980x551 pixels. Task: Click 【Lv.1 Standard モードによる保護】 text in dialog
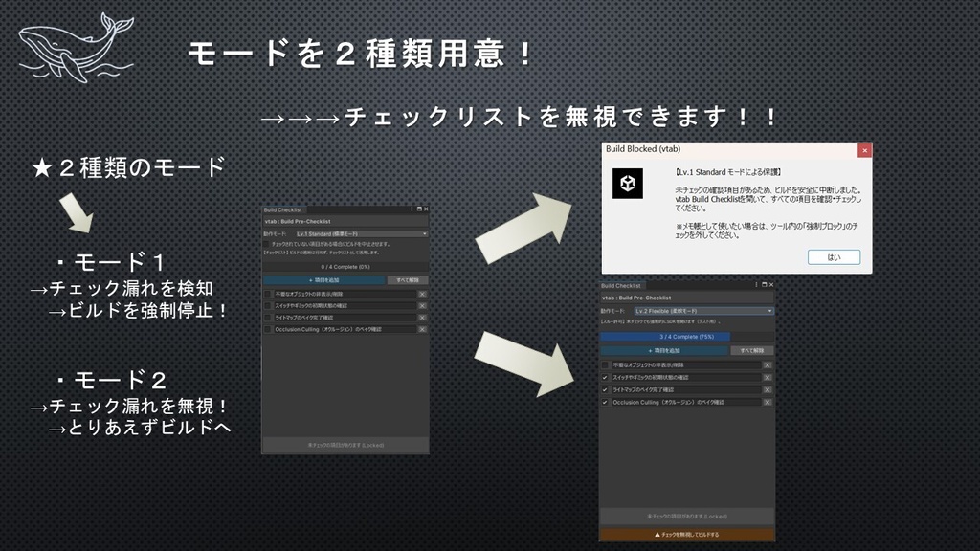pyautogui.click(x=728, y=172)
